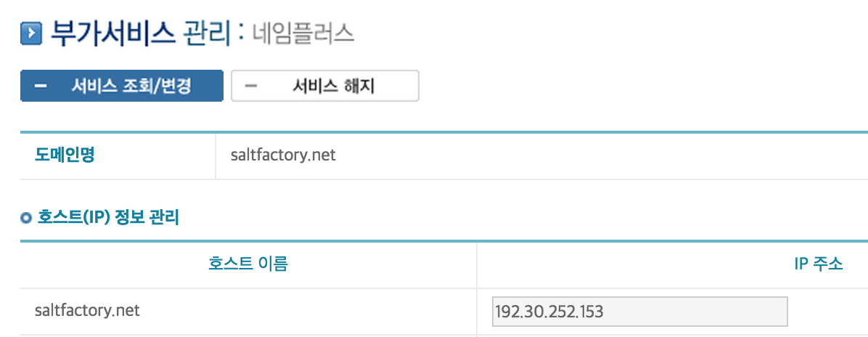Click the teal divider line above 도메인명 row
Viewport: 868px width, 337px height.
point(444,132)
